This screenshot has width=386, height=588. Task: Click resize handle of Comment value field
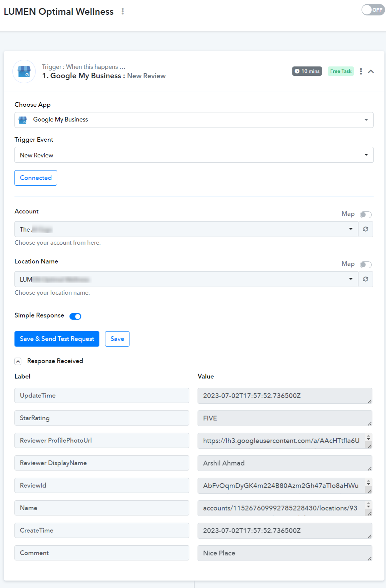coord(370,558)
